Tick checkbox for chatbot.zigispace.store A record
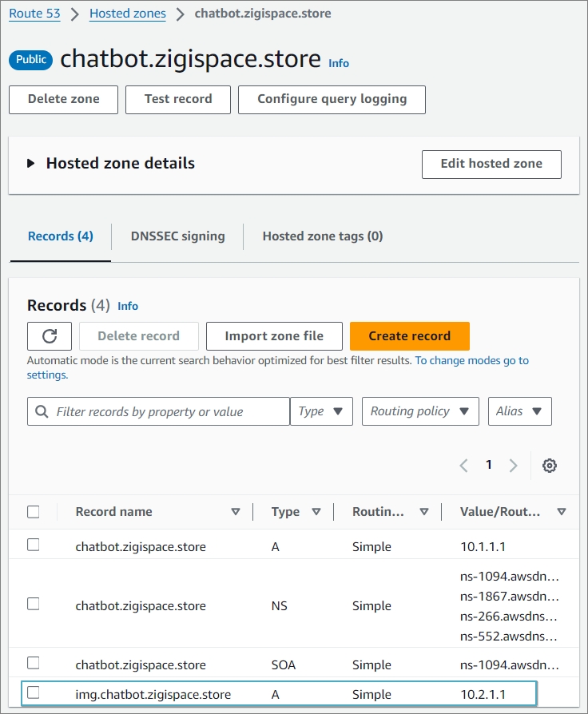 click(34, 545)
